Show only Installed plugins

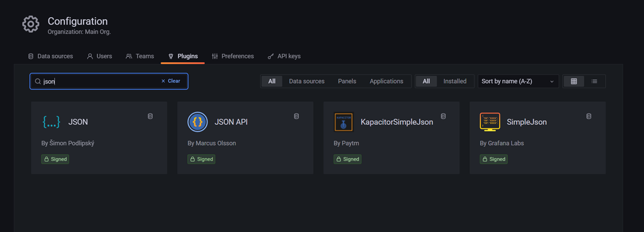click(x=455, y=81)
